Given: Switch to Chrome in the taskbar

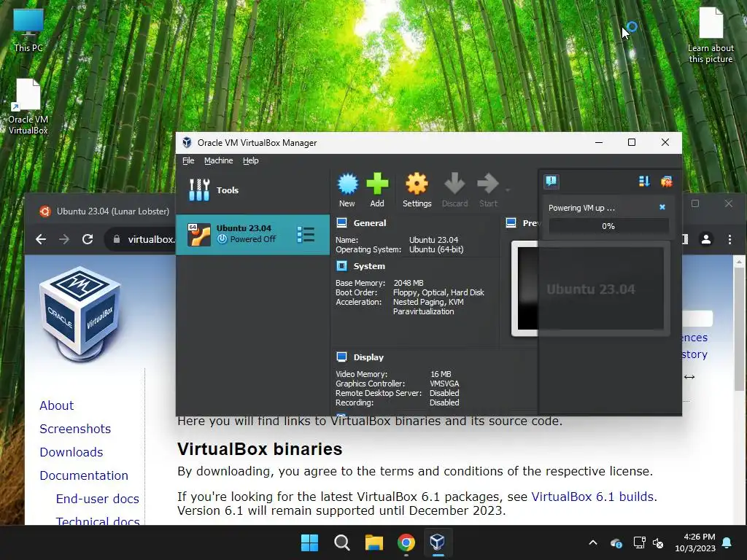Looking at the screenshot, I should 406,542.
